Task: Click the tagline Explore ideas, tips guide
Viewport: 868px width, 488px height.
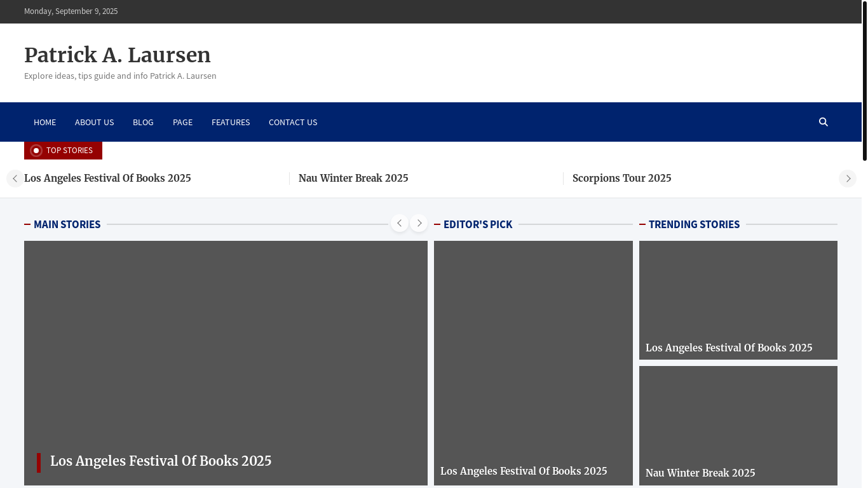Action: pyautogui.click(x=120, y=76)
